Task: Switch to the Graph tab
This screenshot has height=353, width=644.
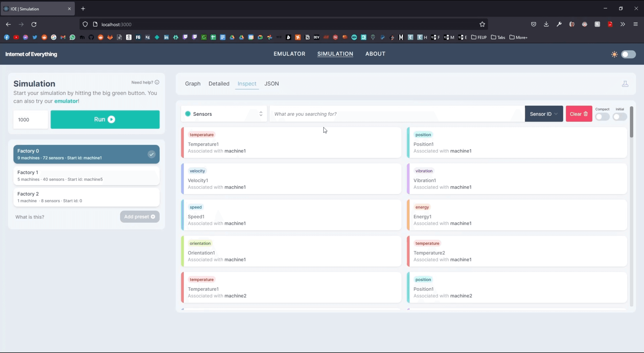Action: tap(193, 83)
